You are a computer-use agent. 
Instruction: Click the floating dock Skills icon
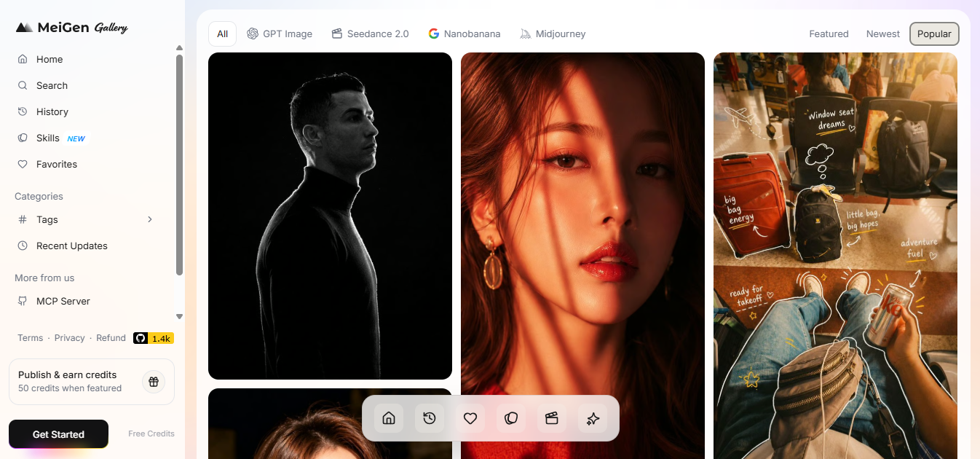click(x=511, y=418)
